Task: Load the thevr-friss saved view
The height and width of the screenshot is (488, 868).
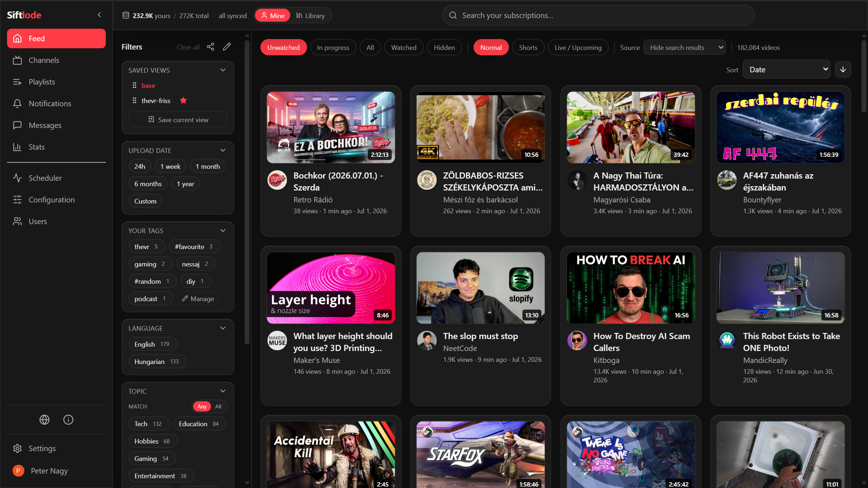Action: tap(156, 100)
